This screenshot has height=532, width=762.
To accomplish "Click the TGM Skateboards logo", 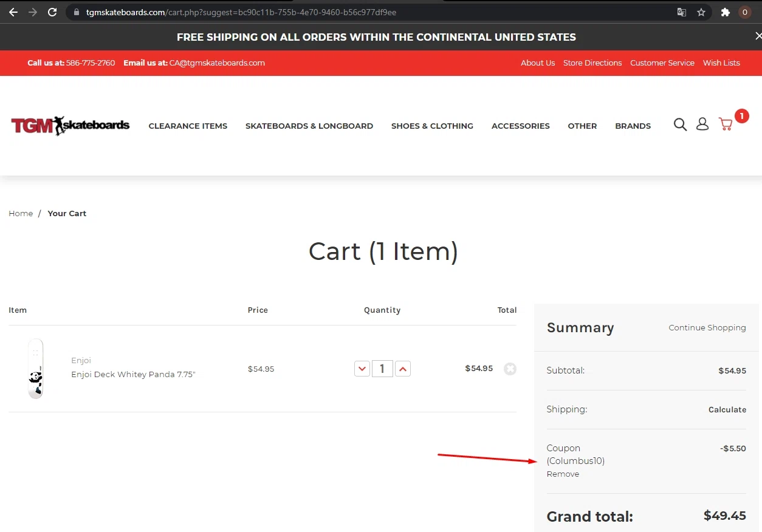I will coord(70,126).
